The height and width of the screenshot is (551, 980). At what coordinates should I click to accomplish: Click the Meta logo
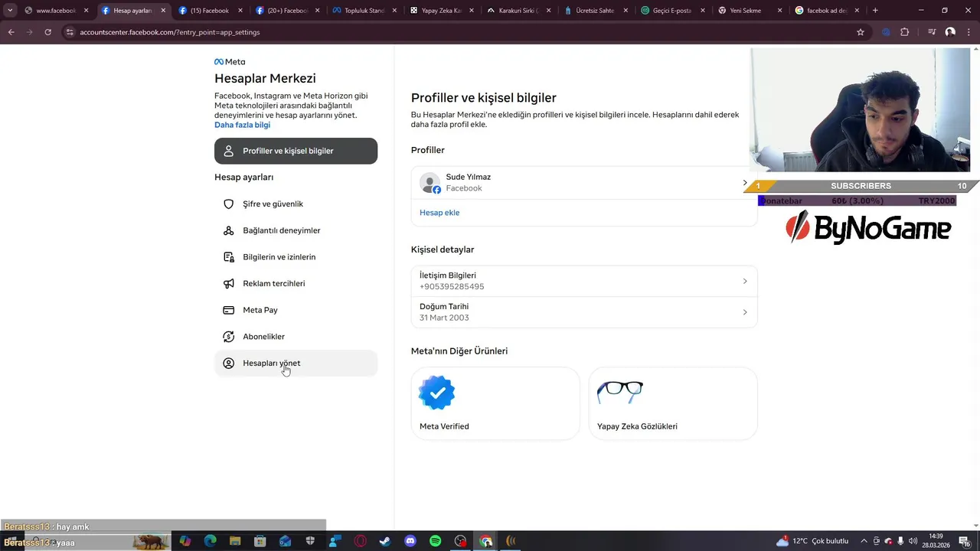click(x=230, y=62)
